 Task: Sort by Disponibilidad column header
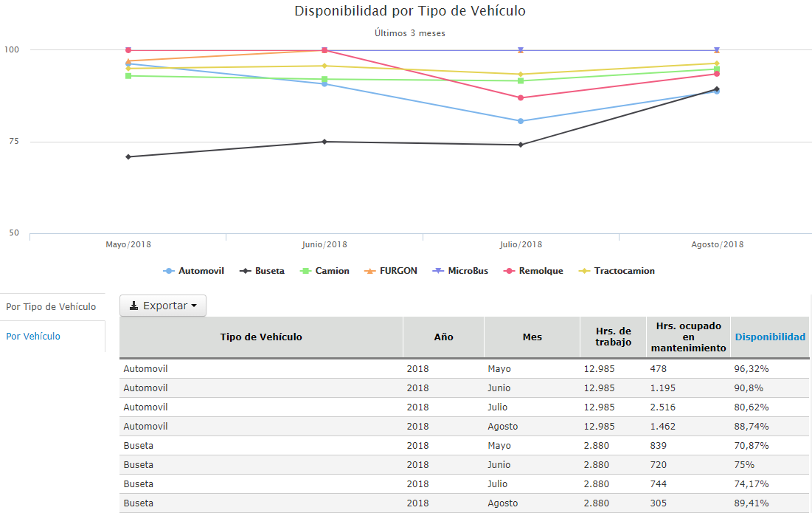point(769,337)
